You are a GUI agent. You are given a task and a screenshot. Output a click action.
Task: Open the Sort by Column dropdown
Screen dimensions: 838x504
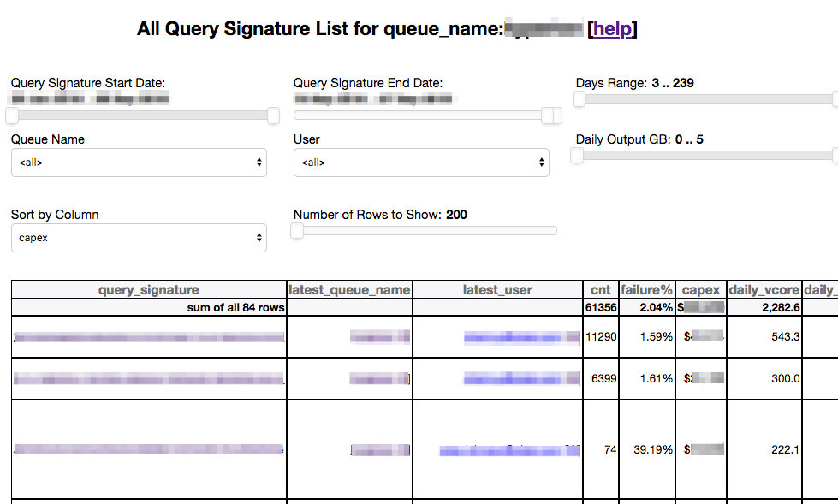coord(139,238)
